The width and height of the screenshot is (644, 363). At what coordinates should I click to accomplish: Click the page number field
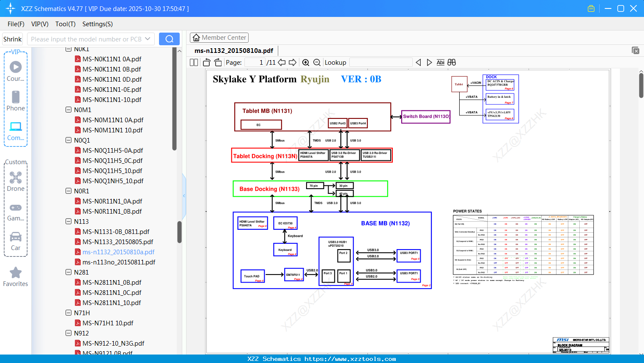(x=255, y=62)
